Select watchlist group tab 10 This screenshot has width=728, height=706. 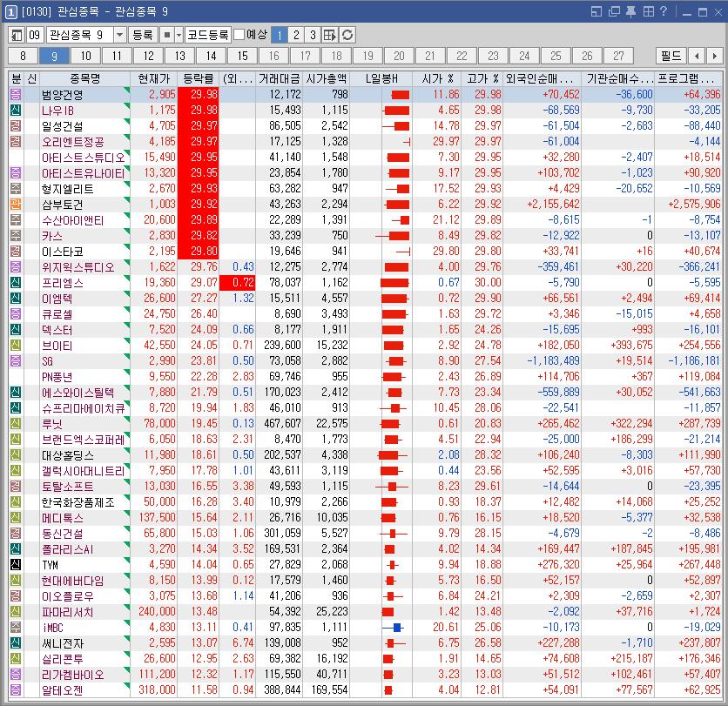pyautogui.click(x=86, y=57)
